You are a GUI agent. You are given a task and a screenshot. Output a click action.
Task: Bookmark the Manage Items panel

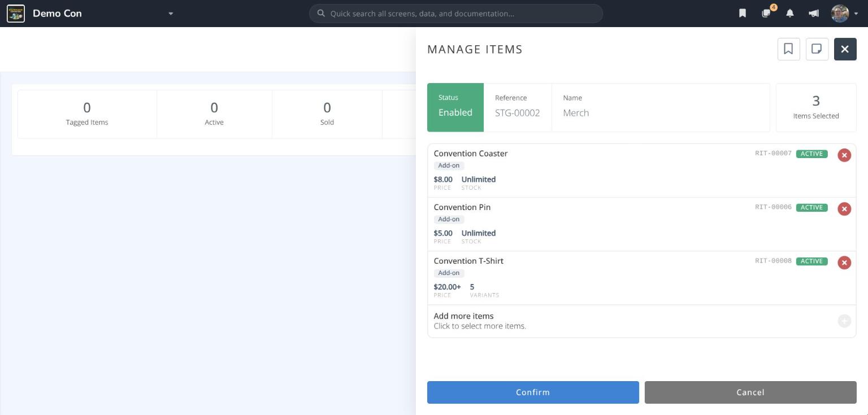coord(789,49)
